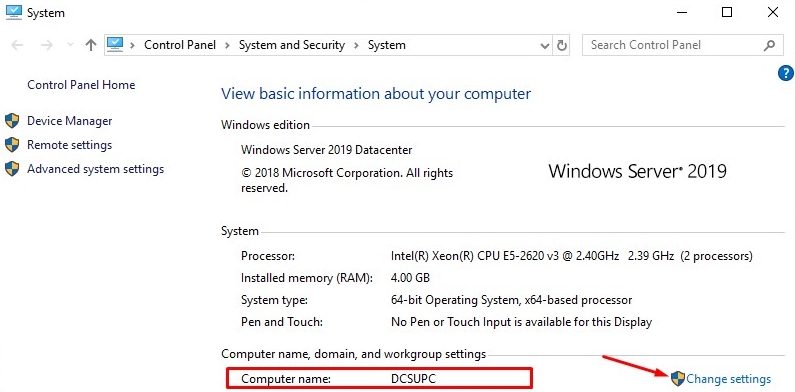The image size is (795, 392).
Task: Open help via blue question mark
Action: pyautogui.click(x=785, y=74)
